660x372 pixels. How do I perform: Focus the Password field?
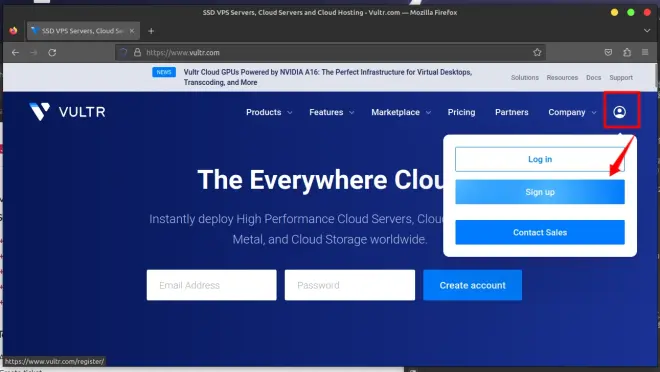point(350,285)
